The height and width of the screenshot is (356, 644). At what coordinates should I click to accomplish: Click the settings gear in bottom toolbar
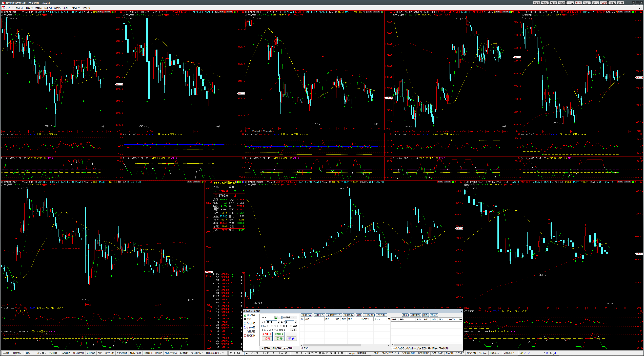click(x=238, y=353)
